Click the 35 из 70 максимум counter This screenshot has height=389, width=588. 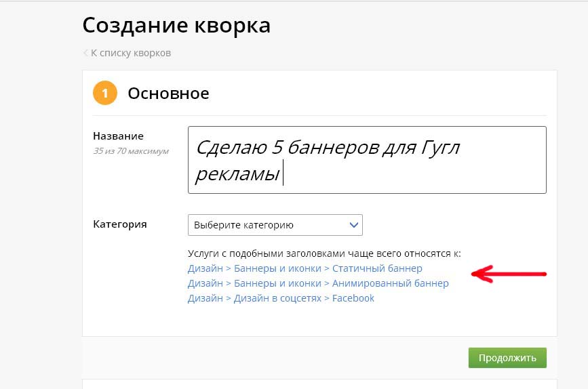tap(130, 151)
